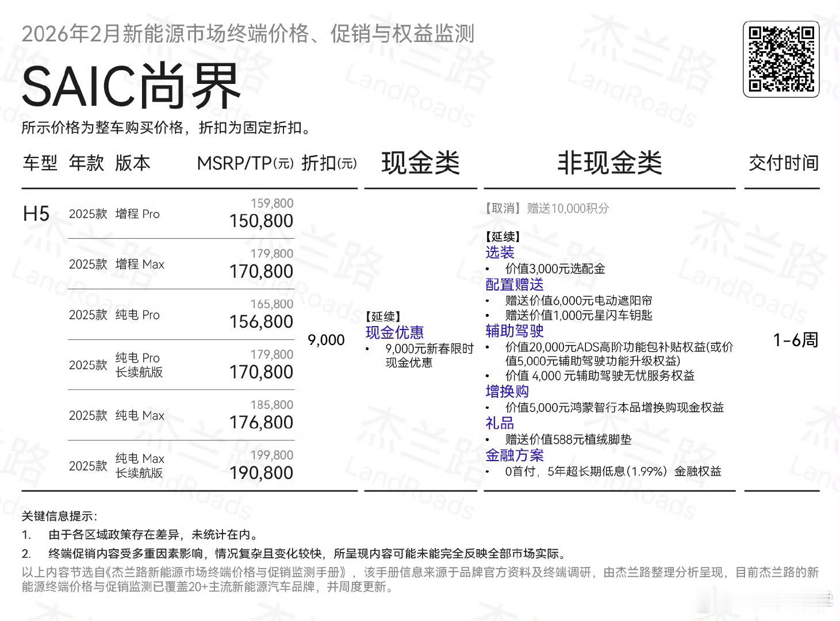Click the 折扣(元) column header
This screenshot has height=621, width=840.
pyautogui.click(x=329, y=163)
